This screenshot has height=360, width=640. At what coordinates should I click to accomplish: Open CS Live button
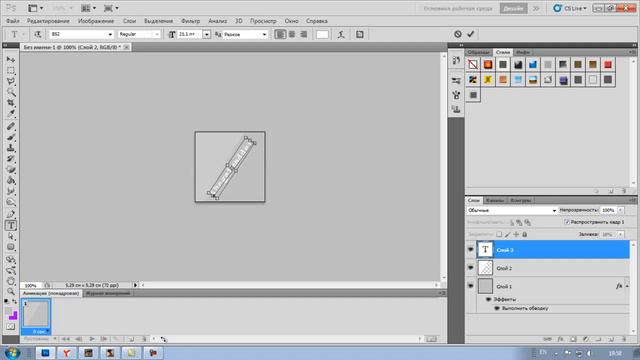tap(570, 8)
